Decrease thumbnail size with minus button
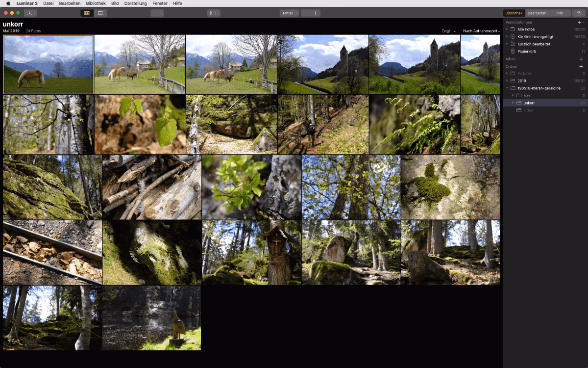The height and width of the screenshot is (368, 588). [x=306, y=13]
